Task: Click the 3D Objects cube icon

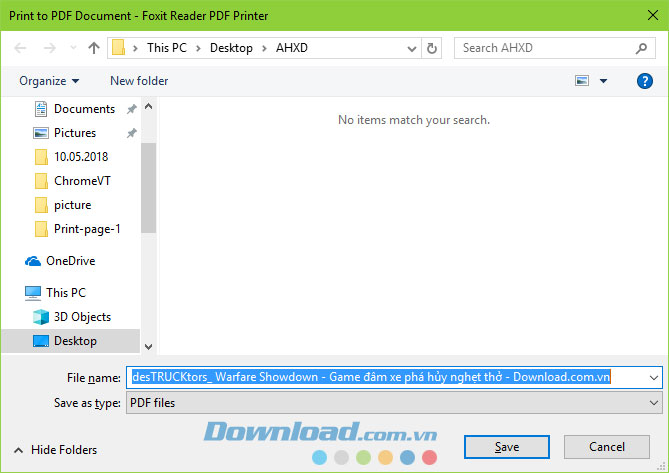Action: pos(41,317)
